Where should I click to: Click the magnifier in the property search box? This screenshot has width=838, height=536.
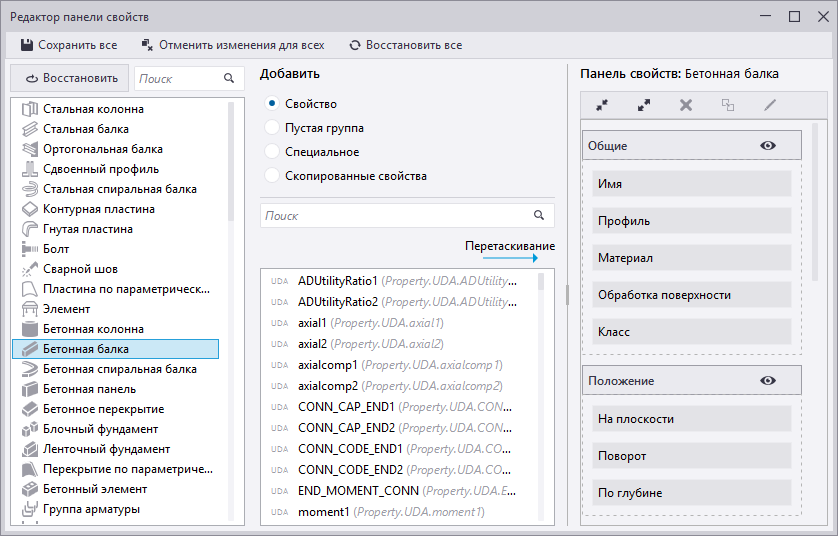click(539, 215)
